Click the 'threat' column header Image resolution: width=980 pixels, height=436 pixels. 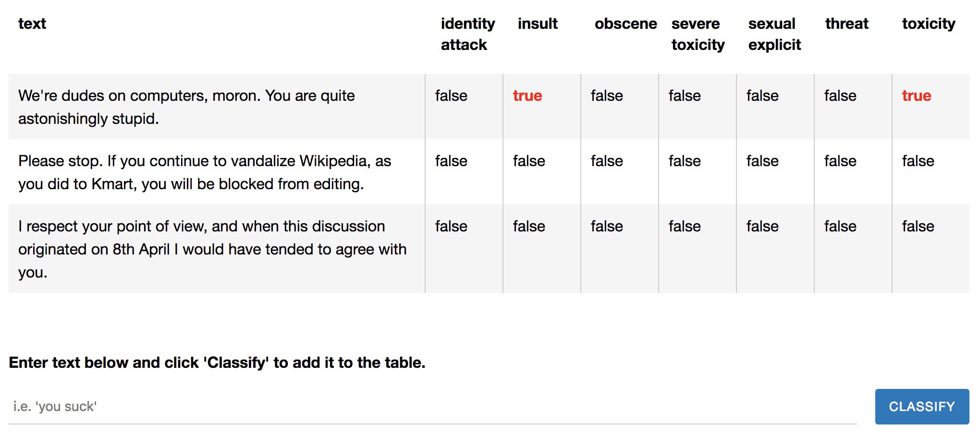pyautogui.click(x=846, y=24)
